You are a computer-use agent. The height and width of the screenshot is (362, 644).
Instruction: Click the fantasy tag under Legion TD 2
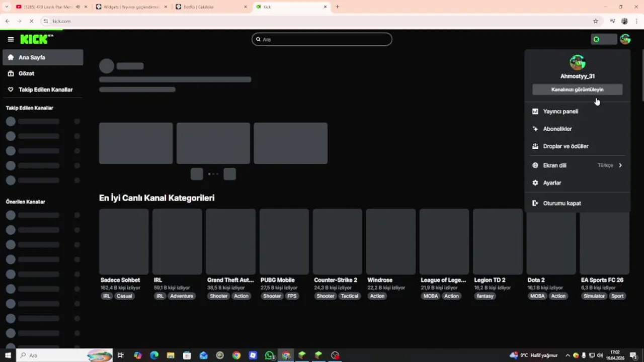pyautogui.click(x=486, y=296)
